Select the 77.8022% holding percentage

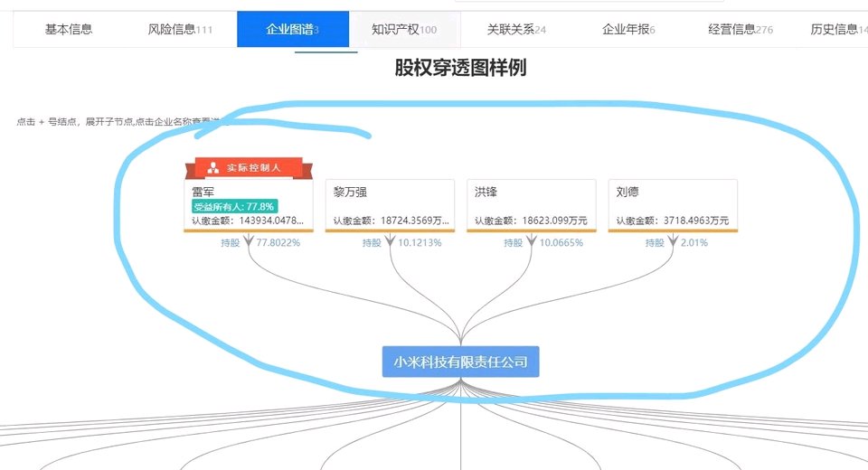pos(278,242)
